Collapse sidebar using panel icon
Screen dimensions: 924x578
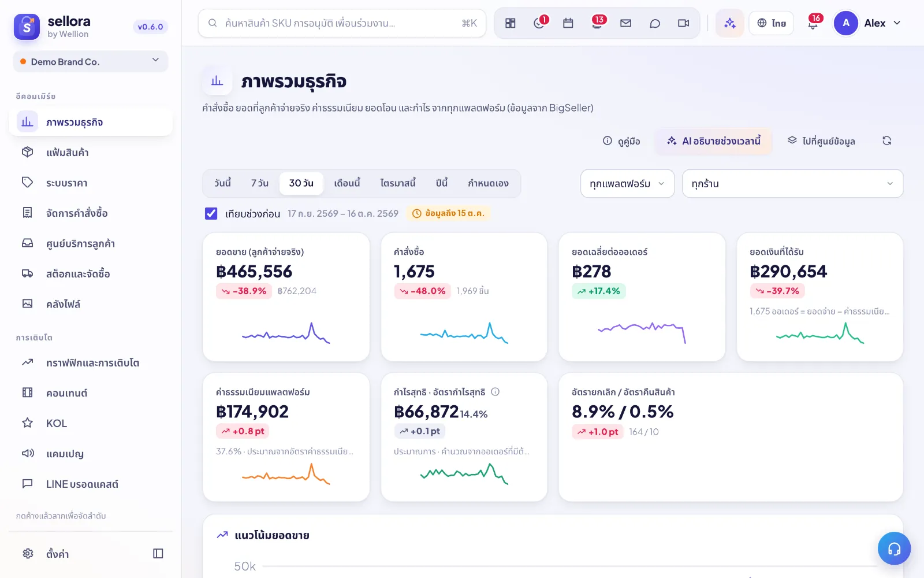(x=158, y=554)
